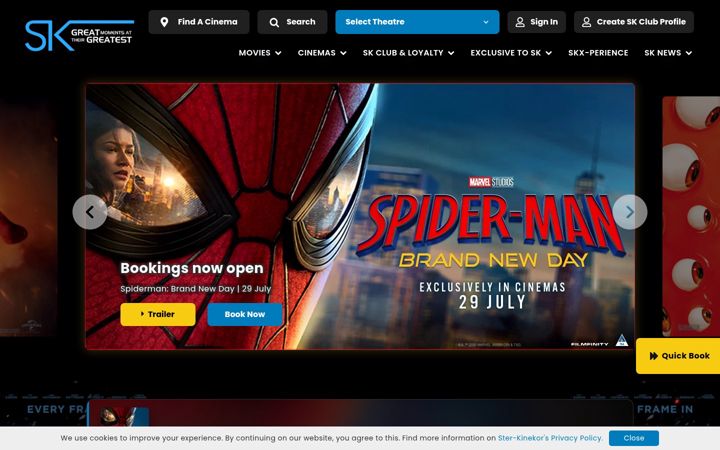
Task: Click the fast-forward icon on Quick Book
Action: point(653,356)
